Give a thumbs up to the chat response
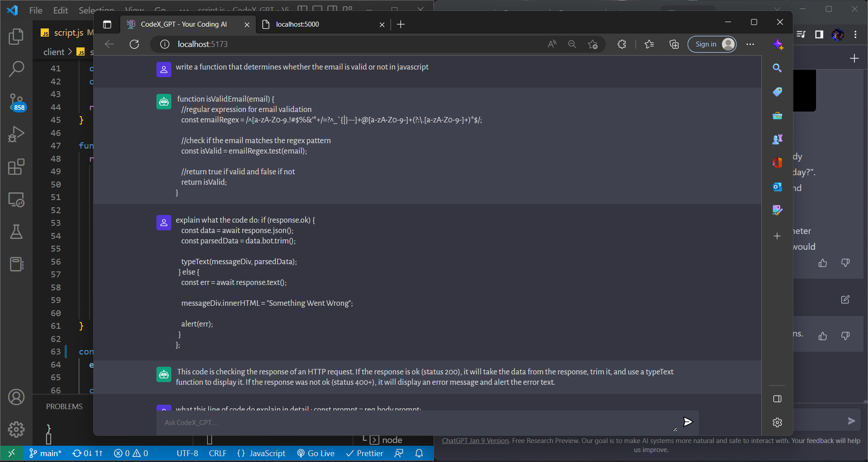Screen dimensions: 868x462 822,263
